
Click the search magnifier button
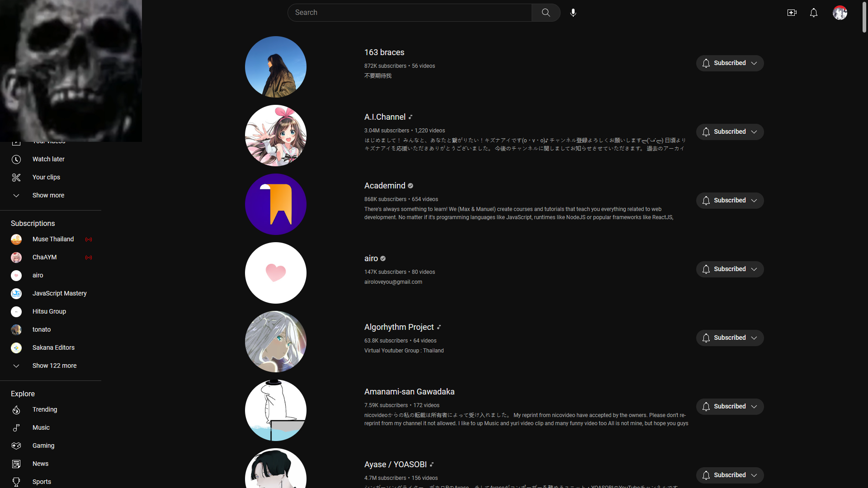546,13
